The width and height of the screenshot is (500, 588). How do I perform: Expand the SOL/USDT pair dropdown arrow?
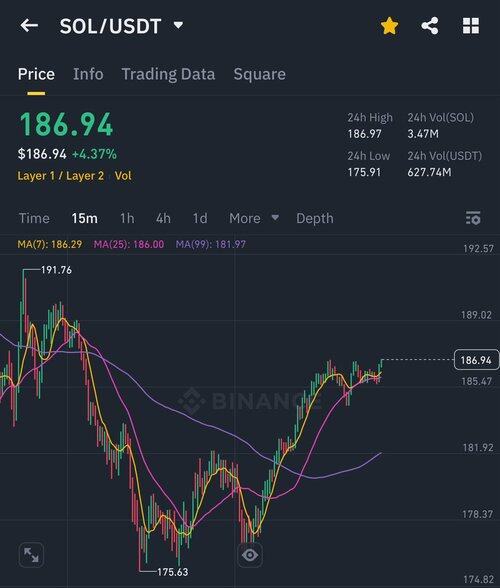pos(179,25)
